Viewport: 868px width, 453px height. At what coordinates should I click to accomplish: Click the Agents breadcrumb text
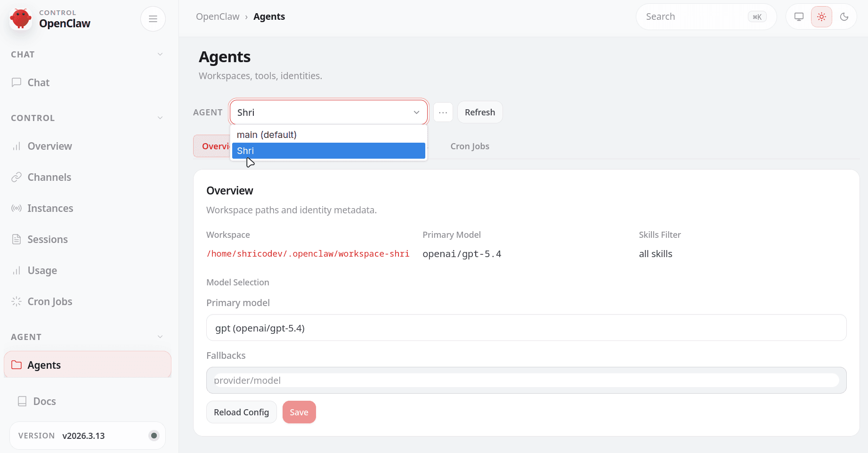[x=269, y=16]
